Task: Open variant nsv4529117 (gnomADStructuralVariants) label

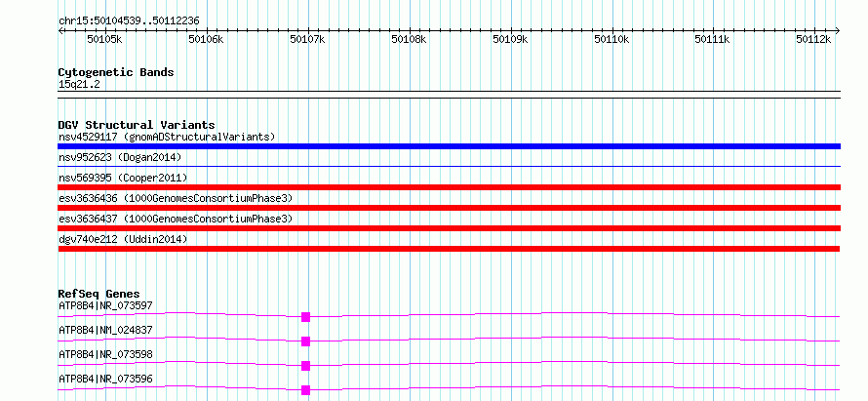Action: (167, 137)
